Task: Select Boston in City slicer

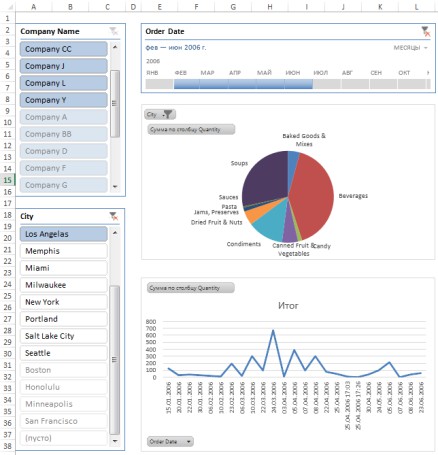Action: (64, 370)
